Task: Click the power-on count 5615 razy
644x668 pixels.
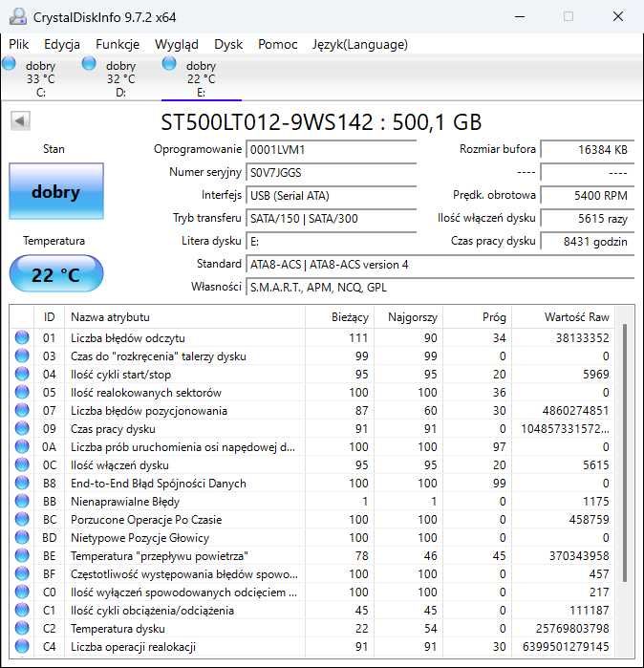Action: pos(588,219)
